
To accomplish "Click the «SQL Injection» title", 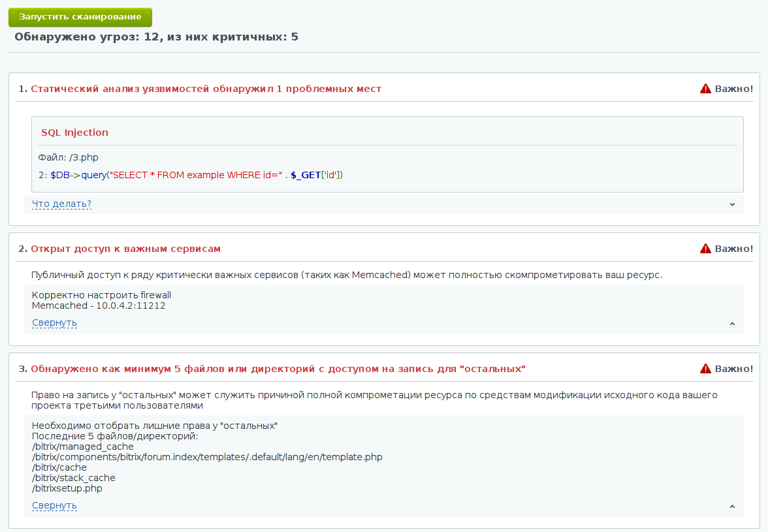I will [x=74, y=133].
